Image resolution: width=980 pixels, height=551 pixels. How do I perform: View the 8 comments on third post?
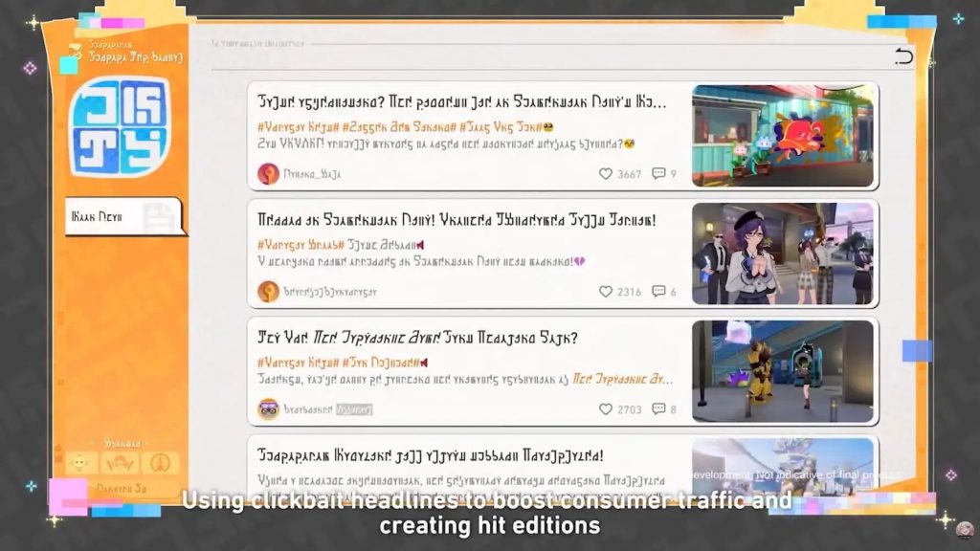click(x=659, y=409)
